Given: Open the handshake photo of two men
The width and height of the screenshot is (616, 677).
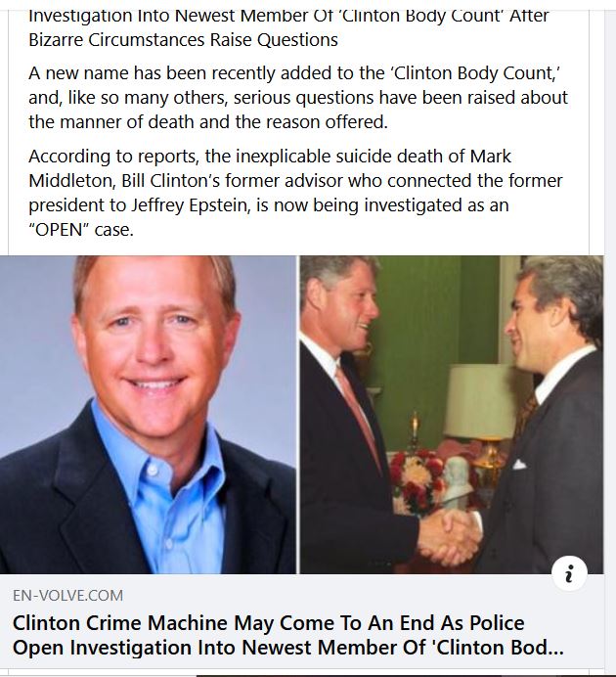Looking at the screenshot, I should [x=452, y=415].
